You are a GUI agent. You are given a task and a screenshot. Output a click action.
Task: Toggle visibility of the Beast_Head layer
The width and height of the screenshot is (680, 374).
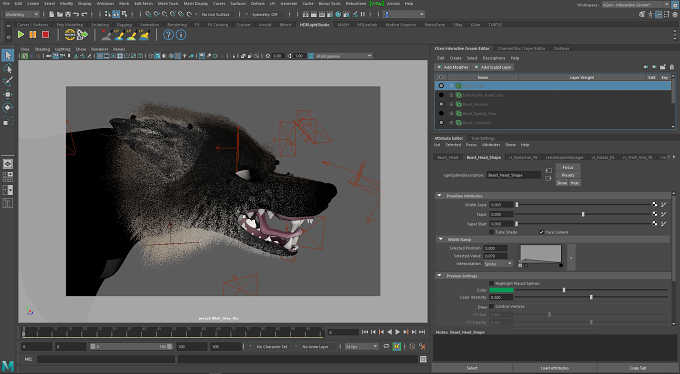click(x=441, y=86)
